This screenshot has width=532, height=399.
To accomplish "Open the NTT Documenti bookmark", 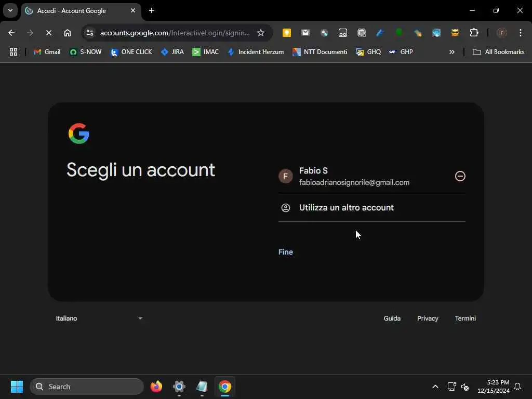I will pyautogui.click(x=320, y=52).
